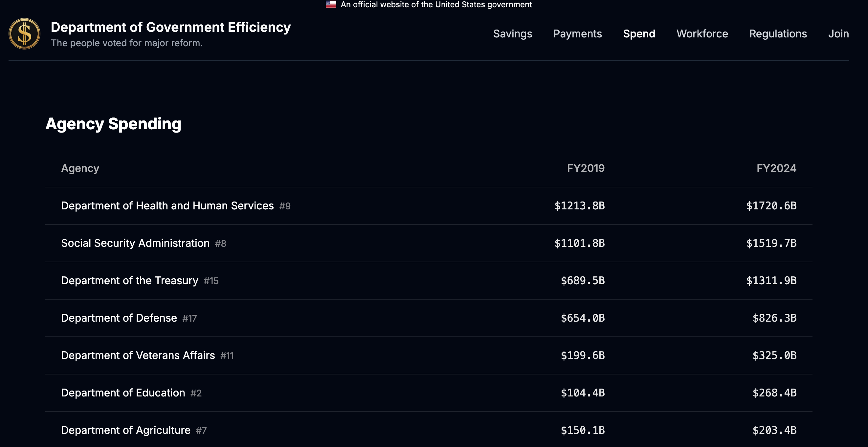Click the FY2019 column header
This screenshot has height=447, width=868.
coord(586,168)
